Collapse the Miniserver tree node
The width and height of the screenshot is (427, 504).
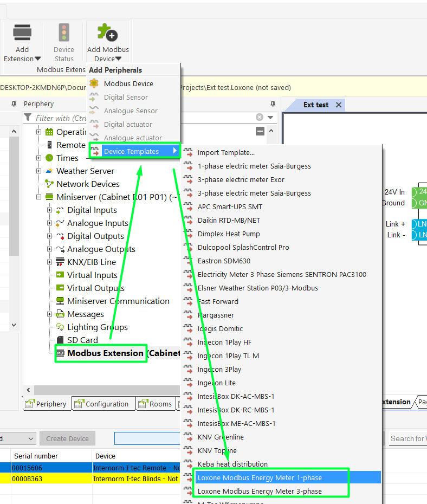click(39, 197)
